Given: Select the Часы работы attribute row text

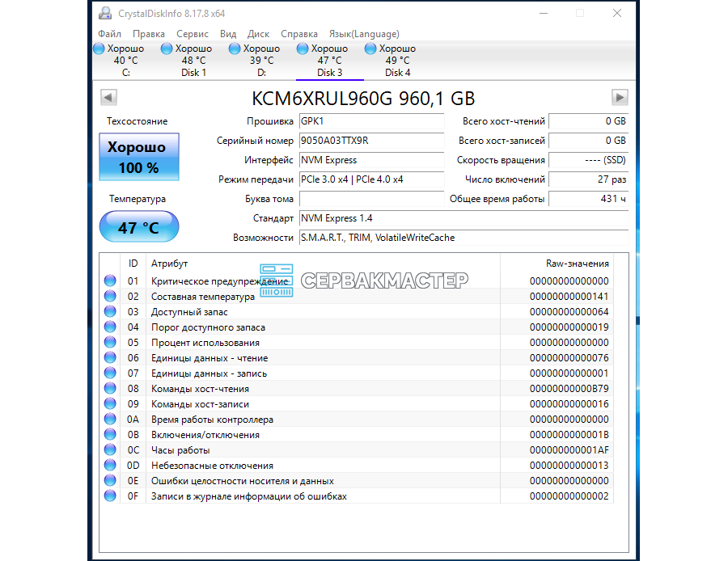Looking at the screenshot, I should point(180,450).
